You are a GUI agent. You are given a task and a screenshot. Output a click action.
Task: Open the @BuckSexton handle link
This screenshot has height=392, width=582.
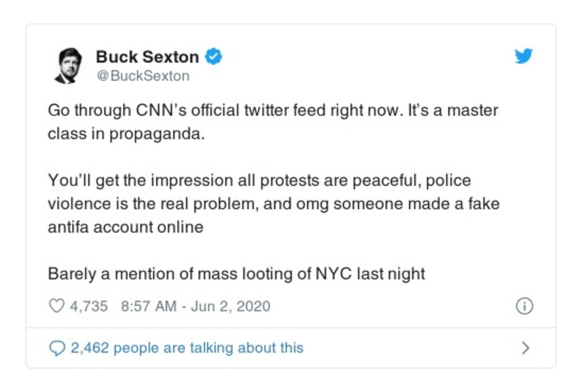pyautogui.click(x=143, y=75)
